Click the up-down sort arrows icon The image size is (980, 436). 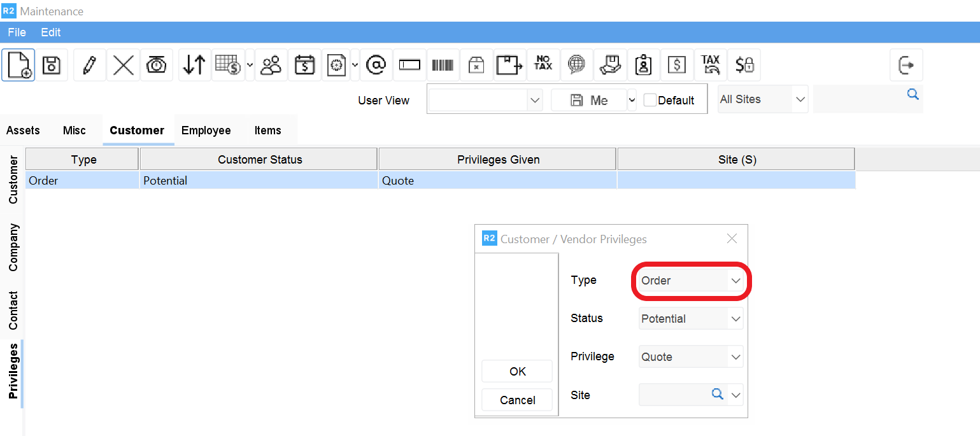[x=194, y=65]
